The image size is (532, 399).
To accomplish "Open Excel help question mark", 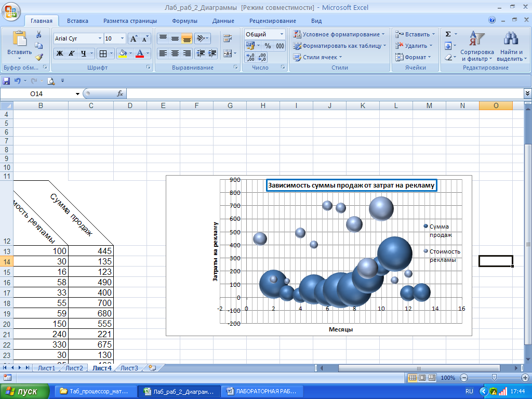I will pos(492,20).
